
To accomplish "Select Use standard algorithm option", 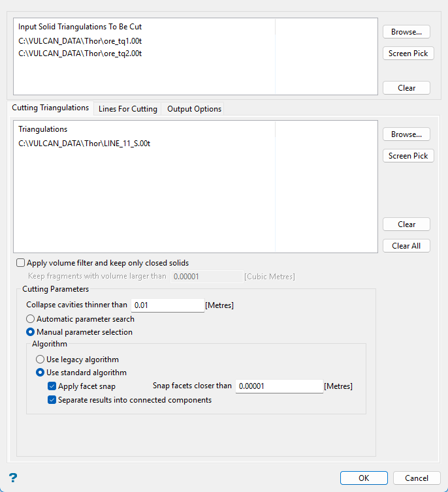I will click(40, 373).
